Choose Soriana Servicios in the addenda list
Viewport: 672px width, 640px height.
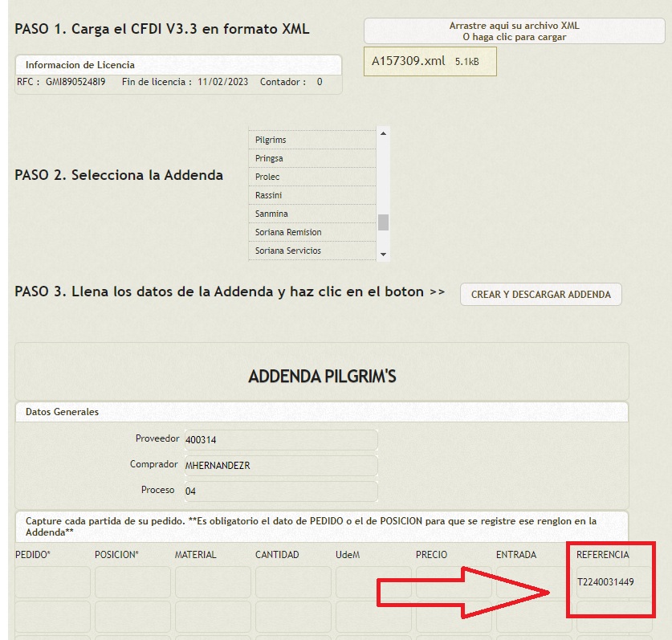pyautogui.click(x=312, y=251)
